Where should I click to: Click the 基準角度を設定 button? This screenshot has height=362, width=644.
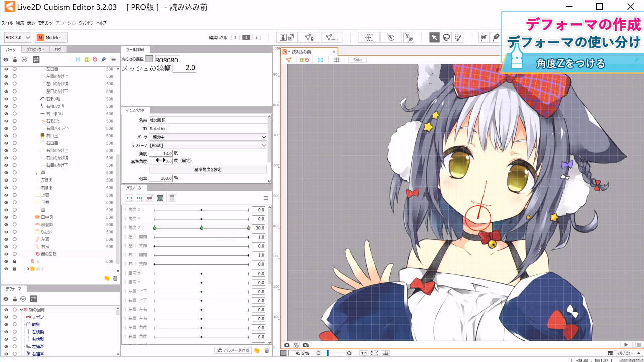pyautogui.click(x=208, y=170)
